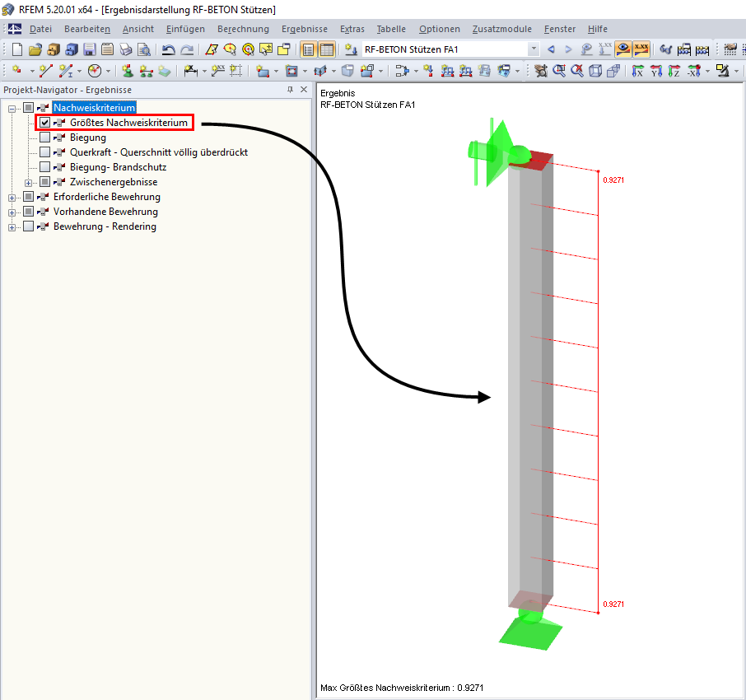This screenshot has height=700, width=746.
Task: Redo the last action
Action: pyautogui.click(x=187, y=49)
